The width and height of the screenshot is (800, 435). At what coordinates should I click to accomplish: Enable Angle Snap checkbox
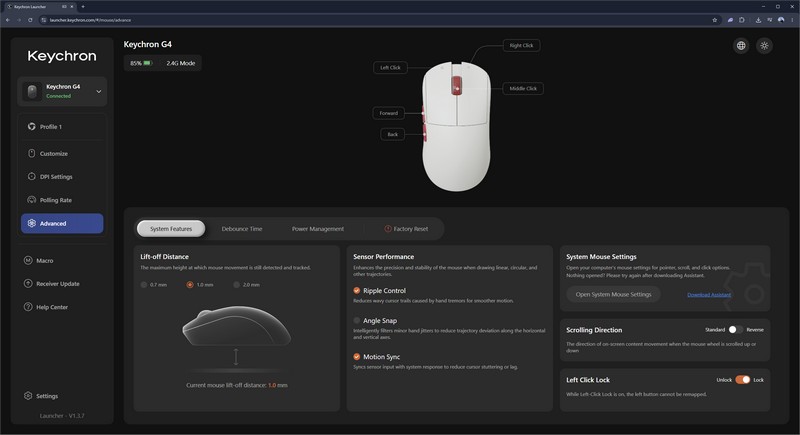coord(357,320)
